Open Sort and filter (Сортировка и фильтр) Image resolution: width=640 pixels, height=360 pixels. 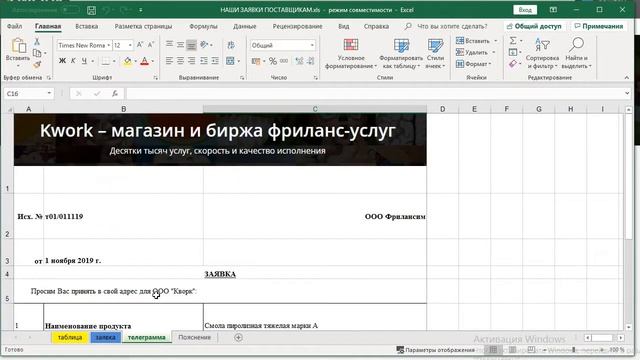(x=542, y=53)
